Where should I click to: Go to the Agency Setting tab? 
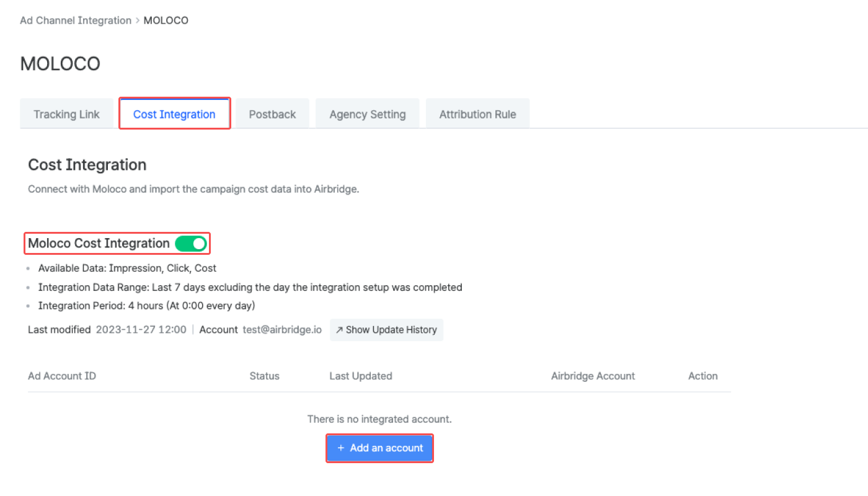368,114
